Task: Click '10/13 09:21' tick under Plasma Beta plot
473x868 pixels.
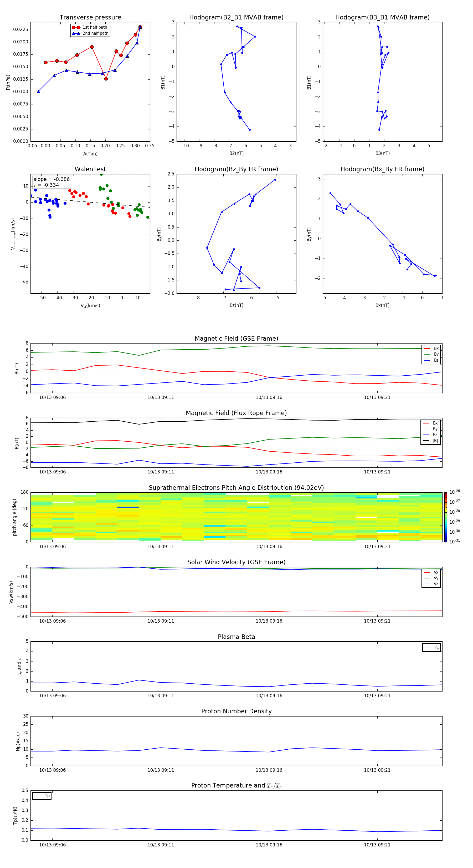Action: (377, 696)
